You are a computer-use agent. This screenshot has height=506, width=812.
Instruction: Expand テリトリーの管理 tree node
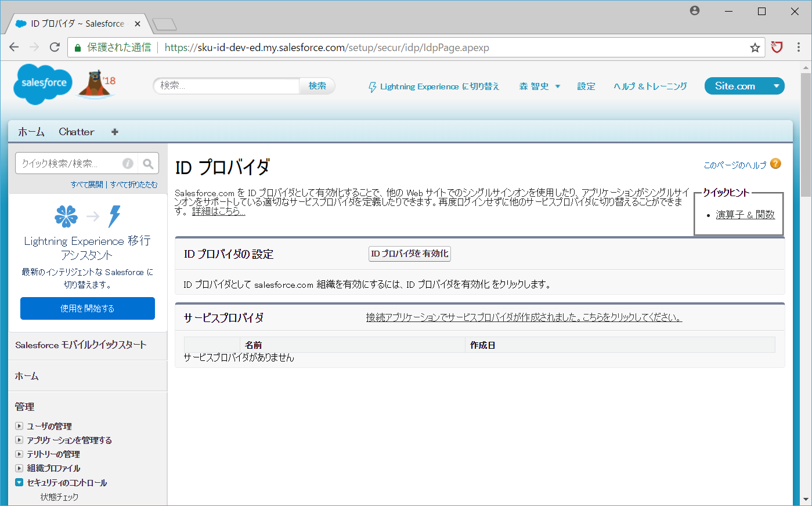[19, 454]
